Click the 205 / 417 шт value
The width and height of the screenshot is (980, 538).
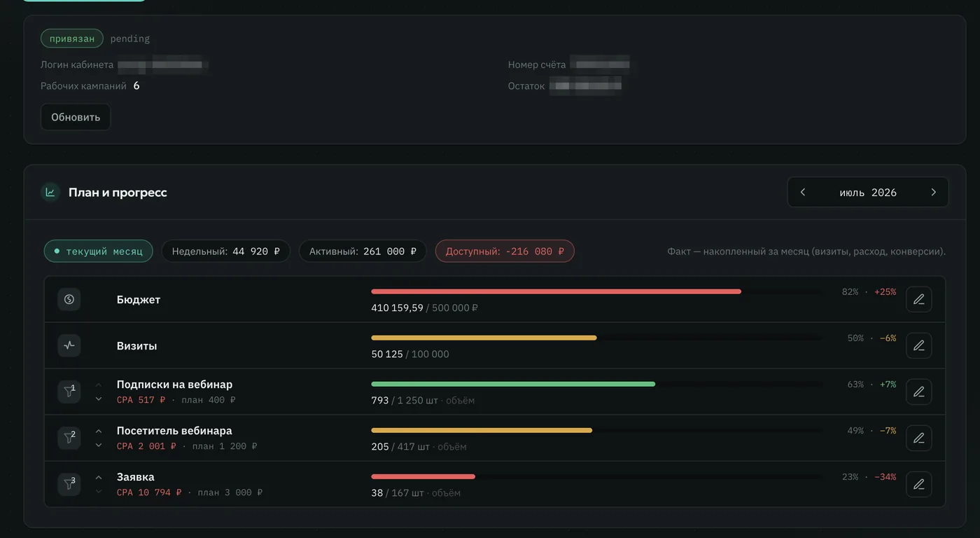tap(400, 446)
